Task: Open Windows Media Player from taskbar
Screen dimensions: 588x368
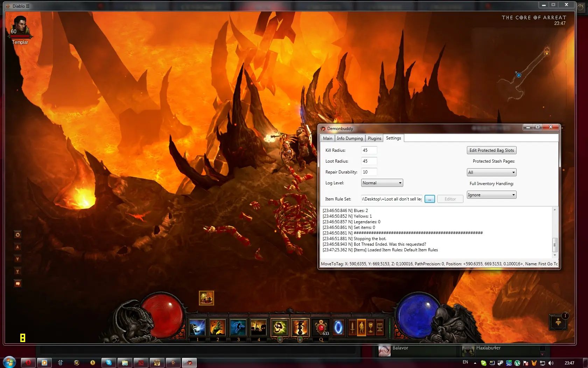Action: click(x=44, y=363)
